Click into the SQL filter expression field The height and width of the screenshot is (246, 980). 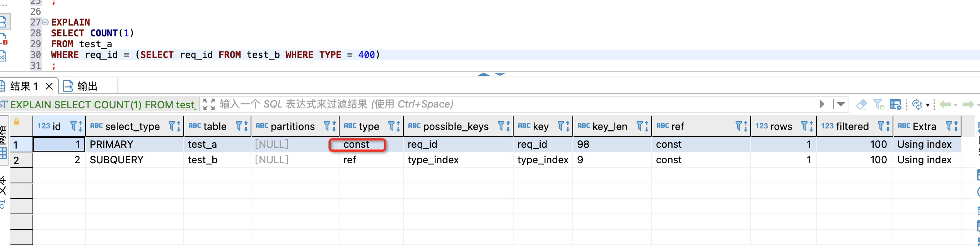503,104
